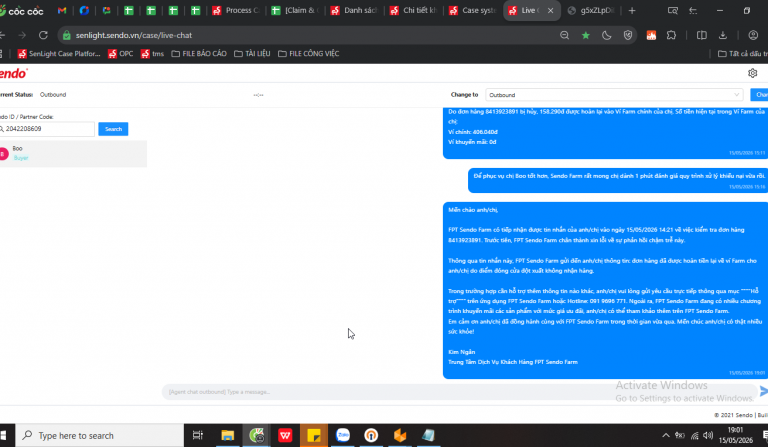Click the volume speaker tray icon
The height and width of the screenshot is (447, 768).
point(708,435)
